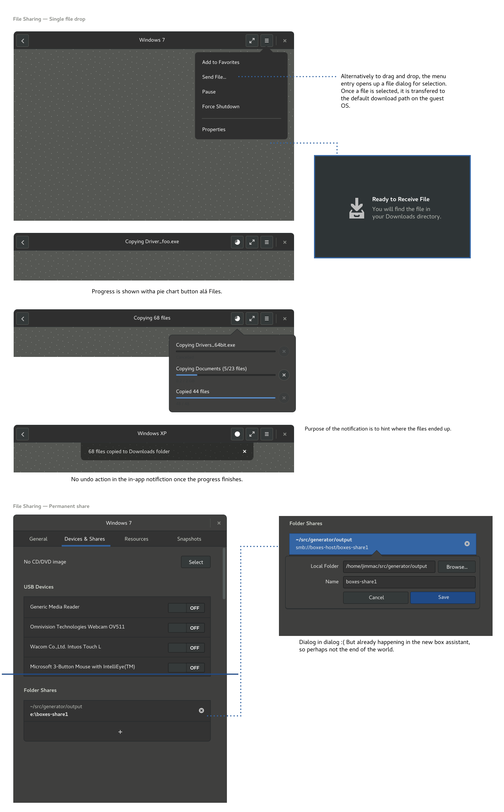
Task: Click Select for CD/DVD image
Action: pyautogui.click(x=196, y=562)
